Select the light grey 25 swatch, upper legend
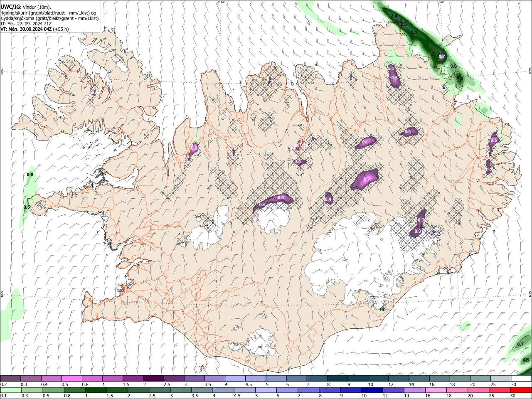The width and height of the screenshot is (532, 399). tap(501, 378)
